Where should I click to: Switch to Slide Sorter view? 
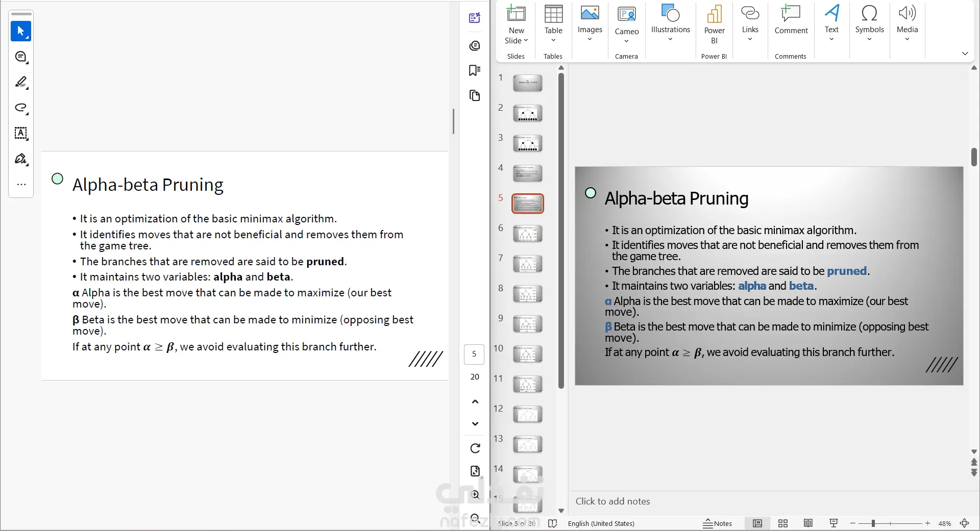783,523
